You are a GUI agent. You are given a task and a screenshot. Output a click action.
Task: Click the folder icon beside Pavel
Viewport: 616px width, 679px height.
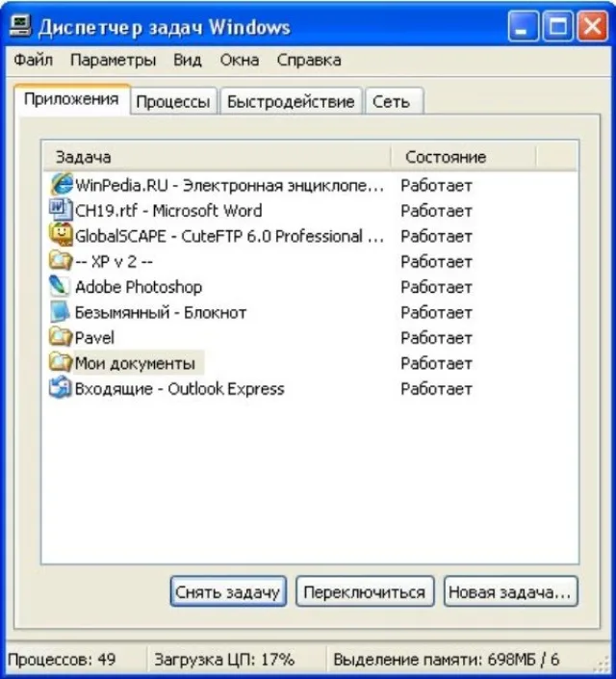point(61,337)
